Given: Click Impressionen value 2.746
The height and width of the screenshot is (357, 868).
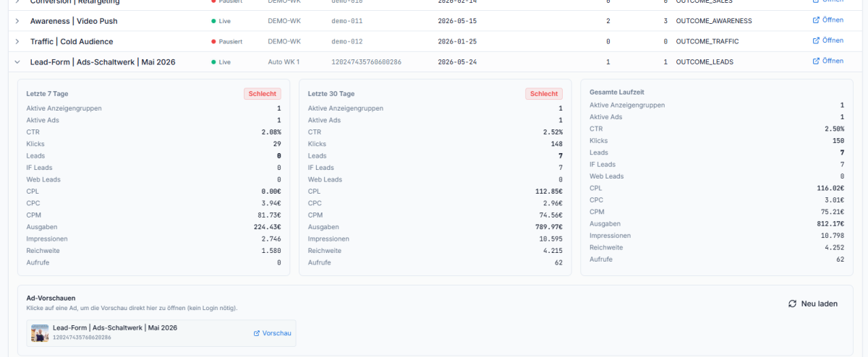Looking at the screenshot, I should point(271,238).
